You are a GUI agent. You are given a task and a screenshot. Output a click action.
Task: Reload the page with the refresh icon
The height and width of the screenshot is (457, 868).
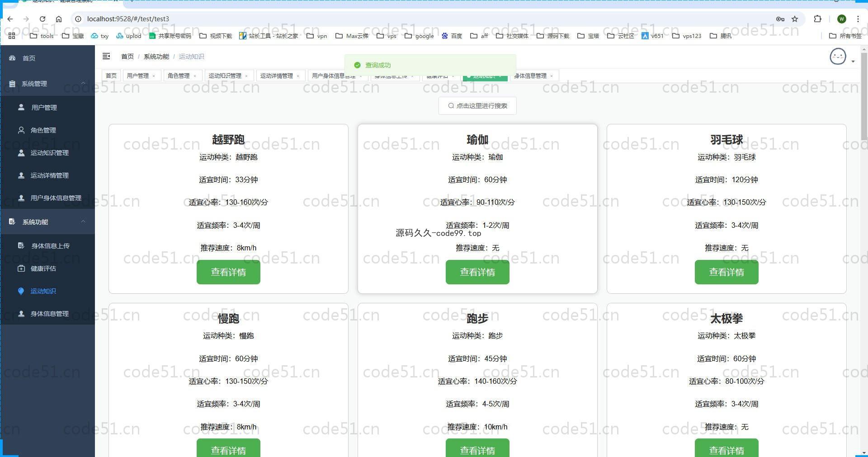tap(42, 19)
